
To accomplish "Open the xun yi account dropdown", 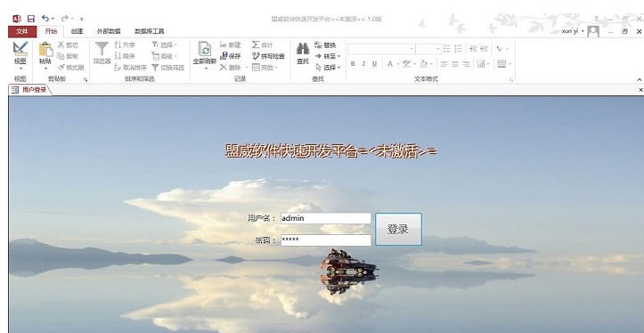I will pyautogui.click(x=573, y=31).
